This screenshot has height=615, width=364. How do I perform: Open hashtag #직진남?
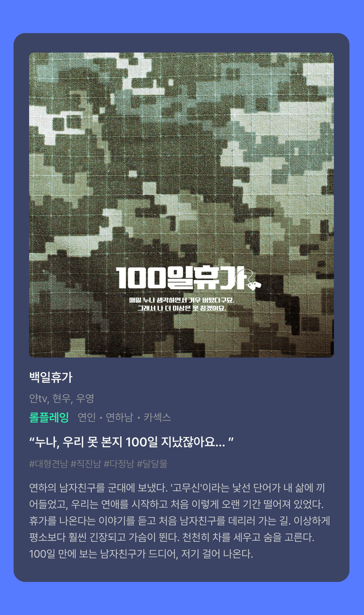click(x=86, y=464)
